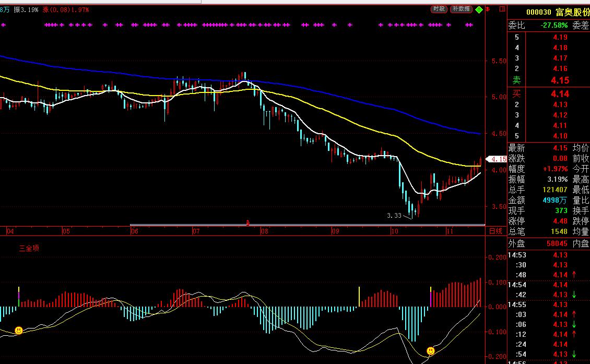Click the :03 tick's red up arrow
The height and width of the screenshot is (364, 590).
pyautogui.click(x=574, y=314)
